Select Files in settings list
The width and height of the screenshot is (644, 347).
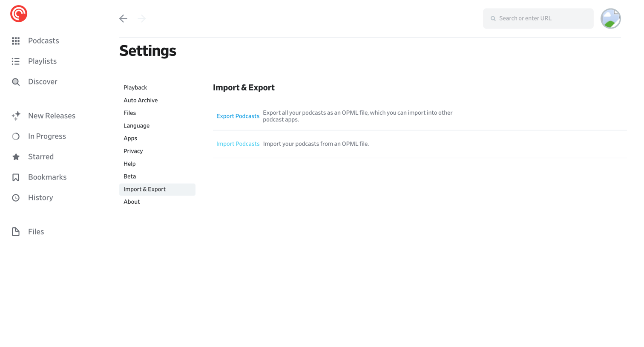pyautogui.click(x=157, y=113)
